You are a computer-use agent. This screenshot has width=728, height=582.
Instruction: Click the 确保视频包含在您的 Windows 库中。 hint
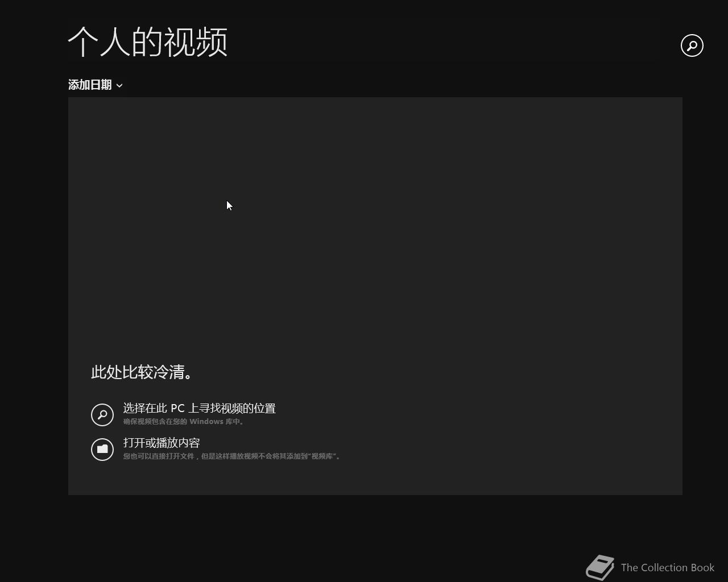coord(184,422)
